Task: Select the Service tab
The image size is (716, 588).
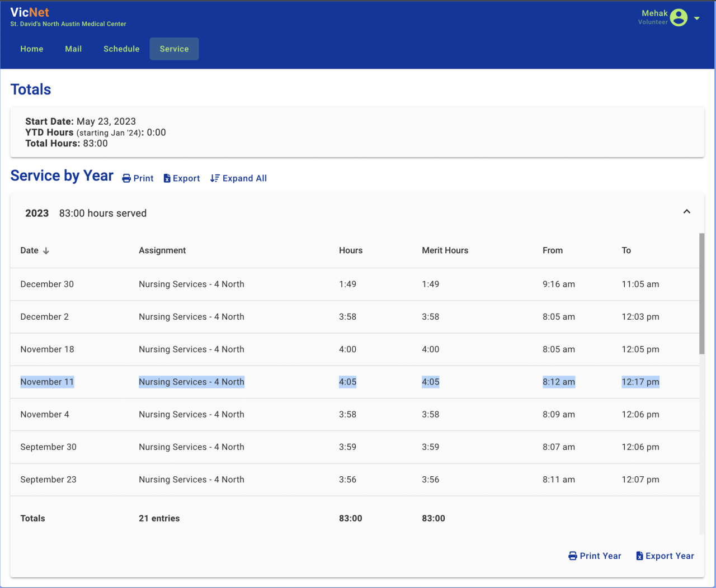Action: point(174,49)
